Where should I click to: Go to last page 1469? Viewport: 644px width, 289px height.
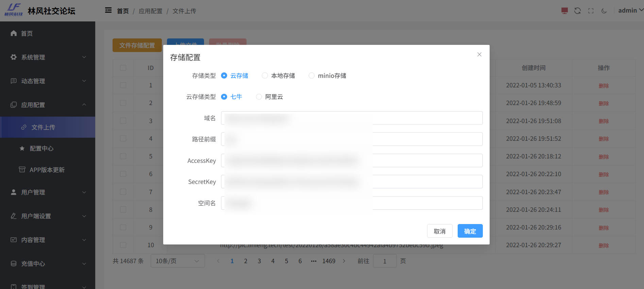coord(329,261)
